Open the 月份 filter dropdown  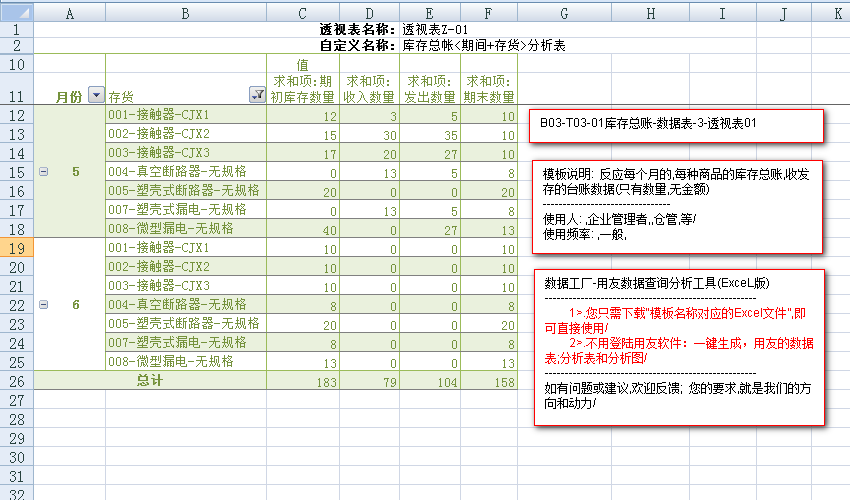[96, 96]
